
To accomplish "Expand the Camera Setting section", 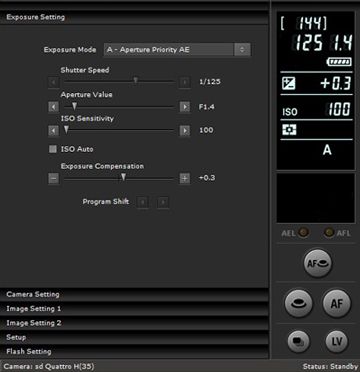I will 134,294.
